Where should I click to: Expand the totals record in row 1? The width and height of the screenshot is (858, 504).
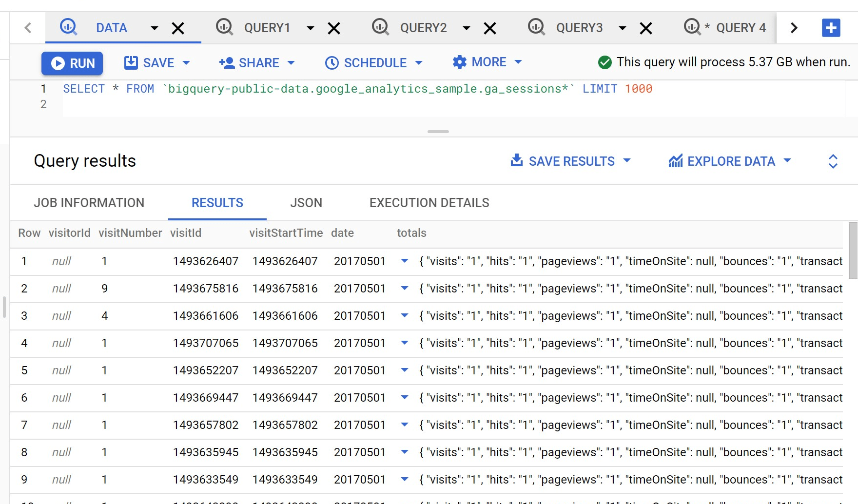tap(404, 261)
